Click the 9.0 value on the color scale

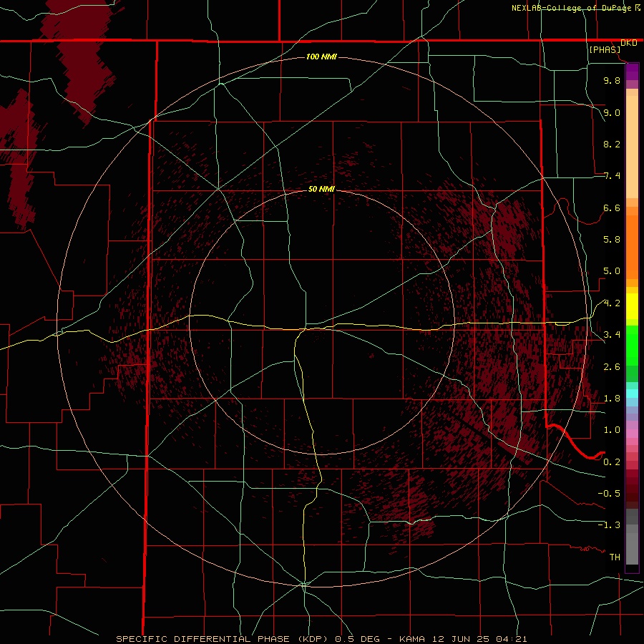tap(612, 112)
